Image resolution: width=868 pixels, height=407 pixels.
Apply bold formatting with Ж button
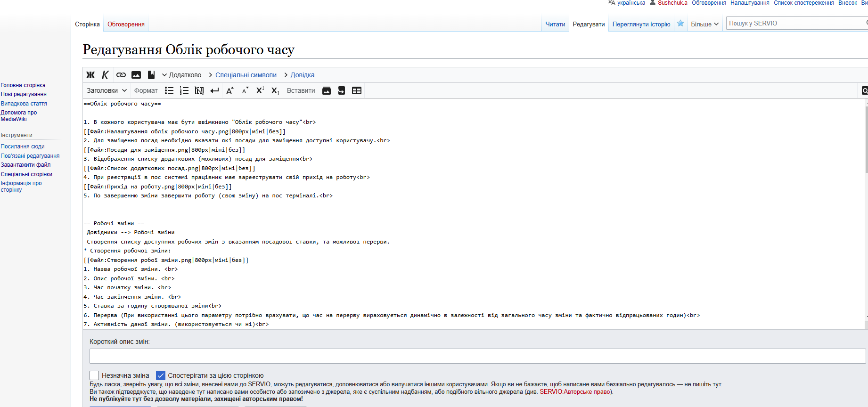coord(90,75)
